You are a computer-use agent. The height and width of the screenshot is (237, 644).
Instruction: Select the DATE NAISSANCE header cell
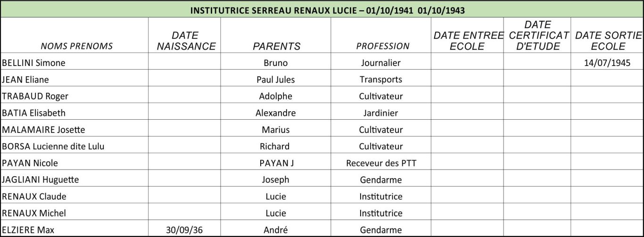click(x=186, y=41)
